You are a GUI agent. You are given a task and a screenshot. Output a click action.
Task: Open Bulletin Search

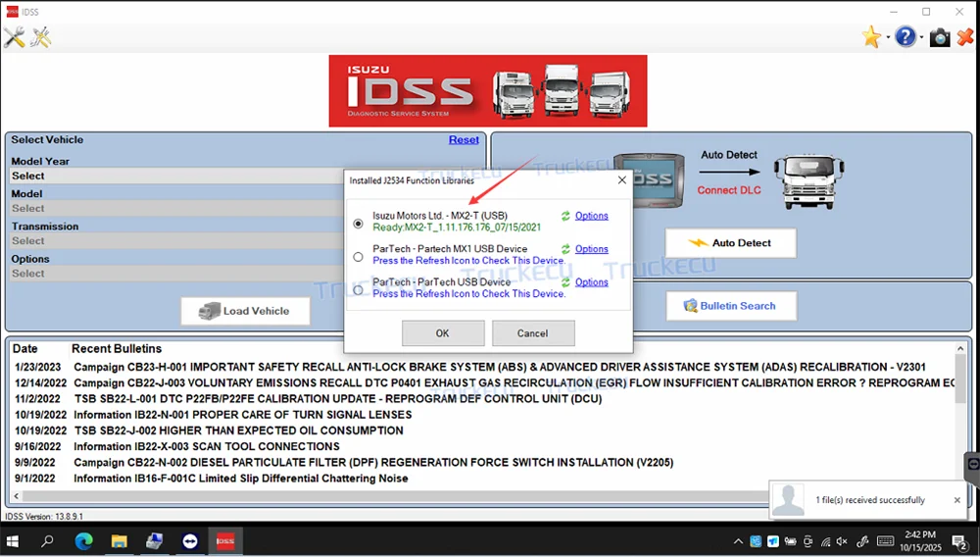tap(731, 306)
